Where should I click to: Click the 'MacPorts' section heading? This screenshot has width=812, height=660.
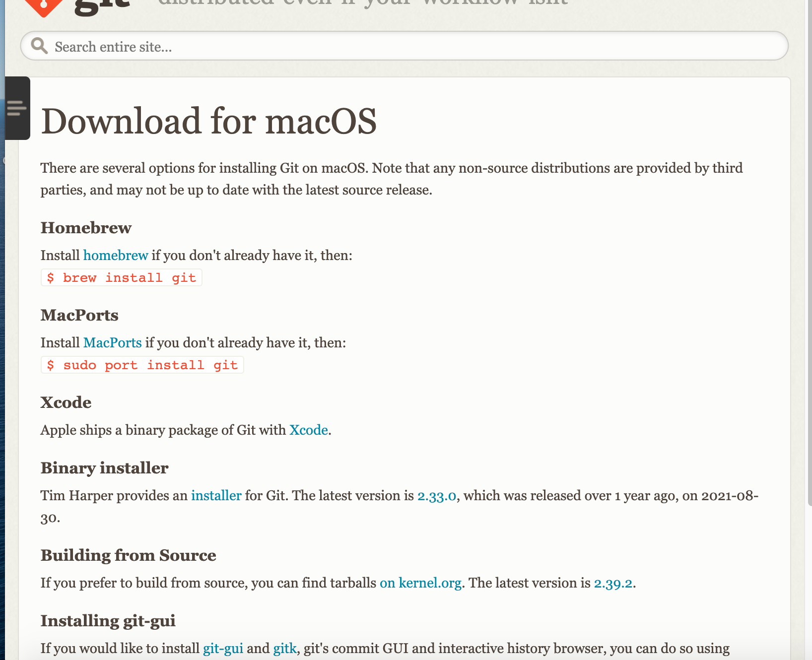coord(79,315)
